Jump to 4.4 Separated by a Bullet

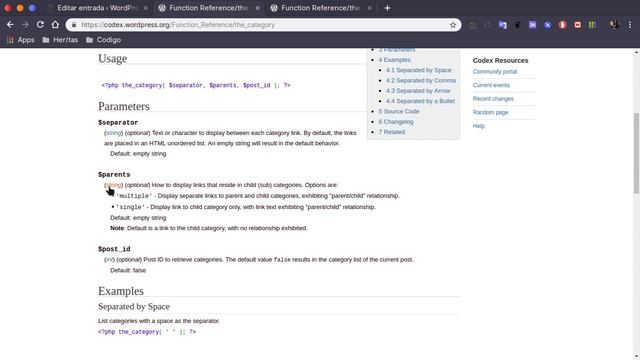click(x=420, y=101)
